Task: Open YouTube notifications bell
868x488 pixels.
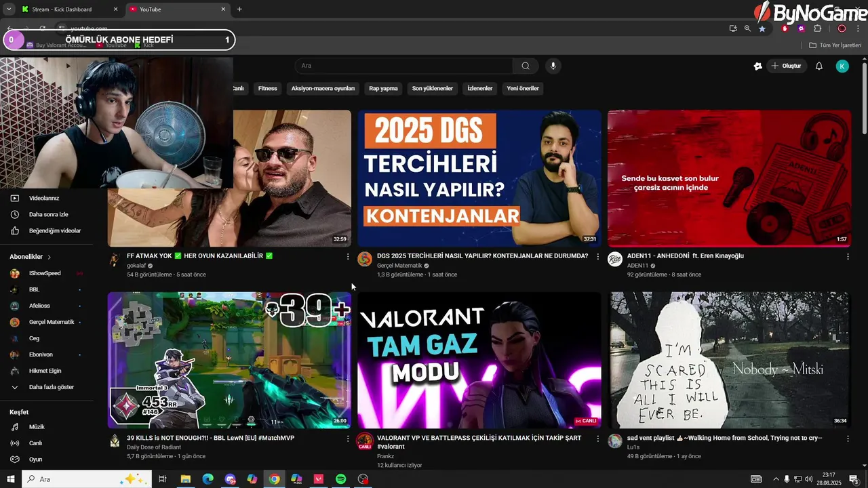Action: point(818,66)
